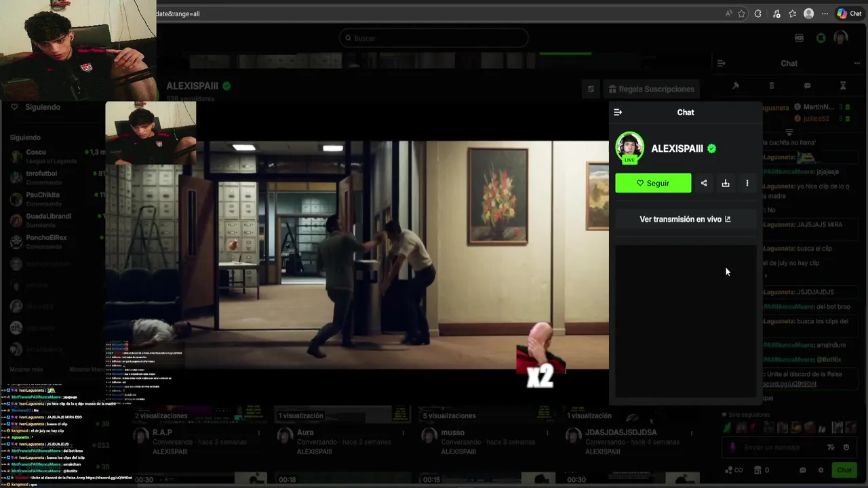The height and width of the screenshot is (488, 868).
Task: Collapse the clip chat panel arrow icon
Action: (x=617, y=113)
